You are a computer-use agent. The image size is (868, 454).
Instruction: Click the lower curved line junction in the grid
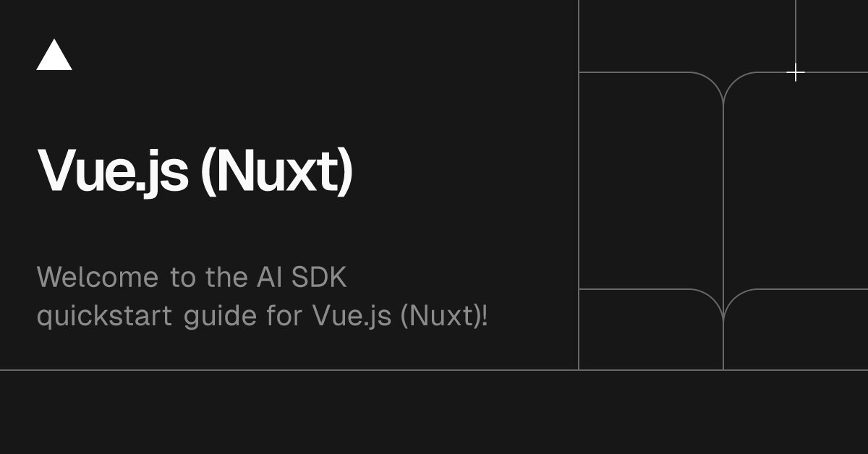(723, 307)
